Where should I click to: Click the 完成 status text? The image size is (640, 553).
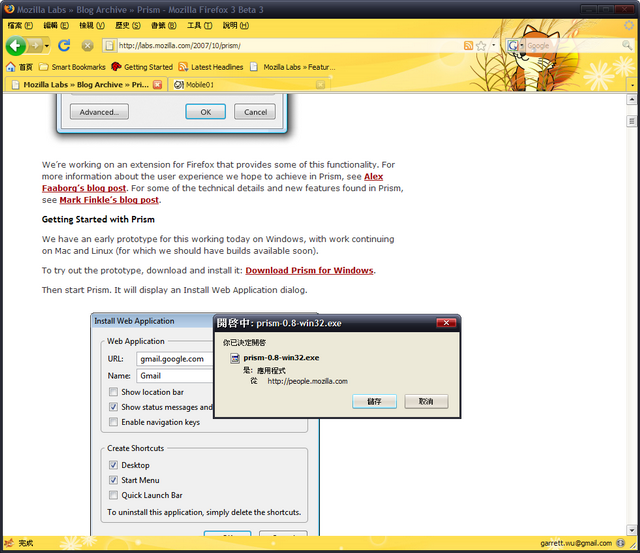point(25,543)
